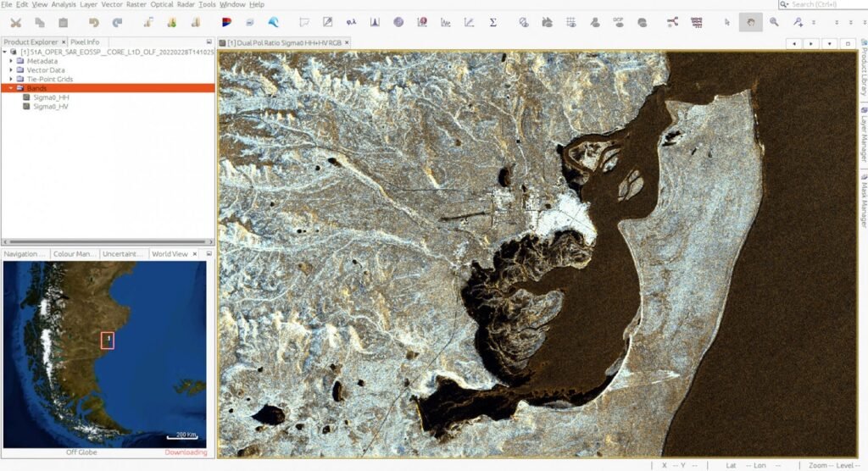Click the Cut scissors icon
Screen dimensions: 868x471
coord(15,23)
